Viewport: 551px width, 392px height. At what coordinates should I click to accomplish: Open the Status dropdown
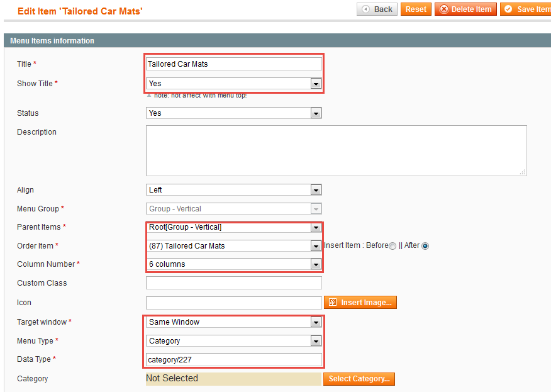[x=234, y=113]
